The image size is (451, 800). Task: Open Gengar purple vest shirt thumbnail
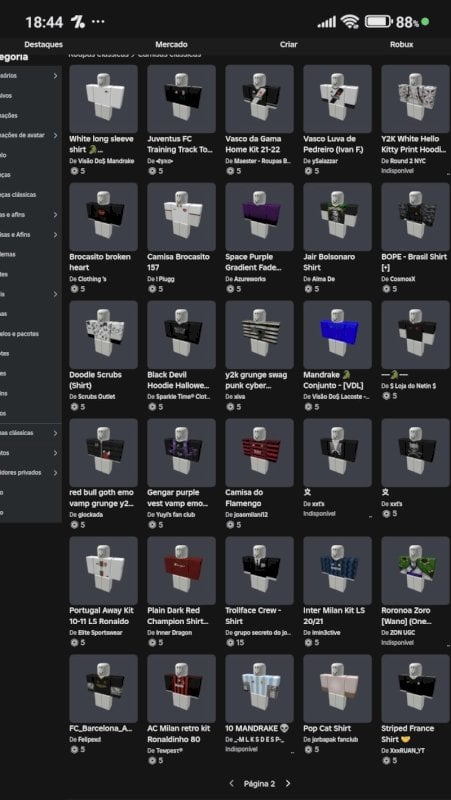(182, 453)
